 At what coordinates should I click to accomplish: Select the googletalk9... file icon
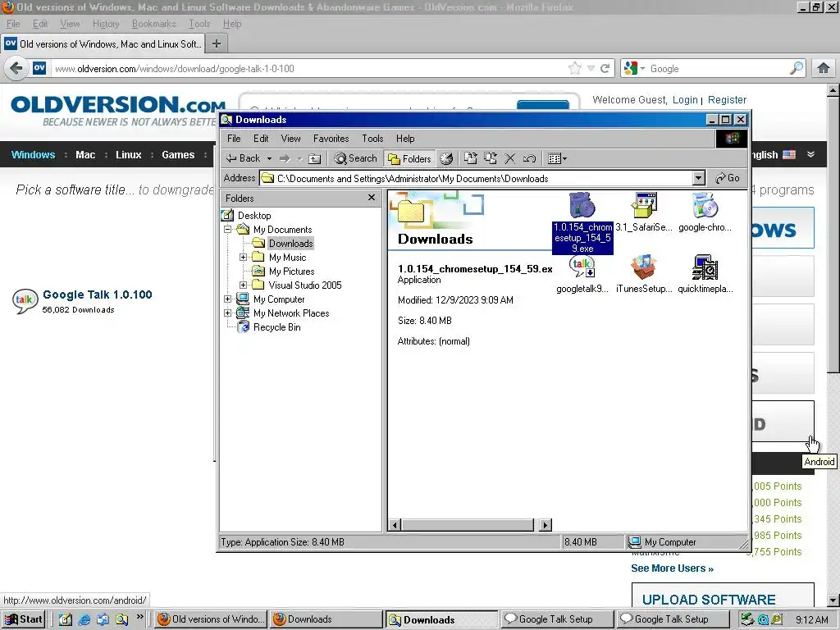coord(582,267)
